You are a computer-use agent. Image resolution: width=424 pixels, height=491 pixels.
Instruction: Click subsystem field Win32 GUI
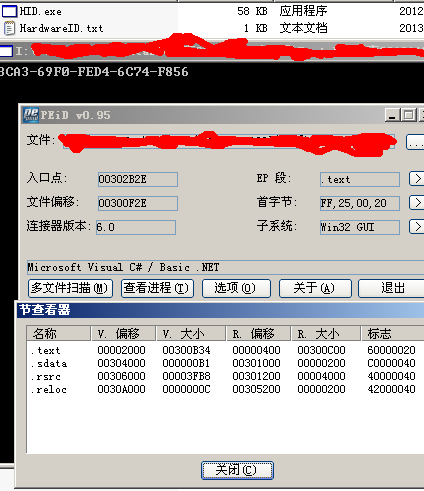coord(360,227)
